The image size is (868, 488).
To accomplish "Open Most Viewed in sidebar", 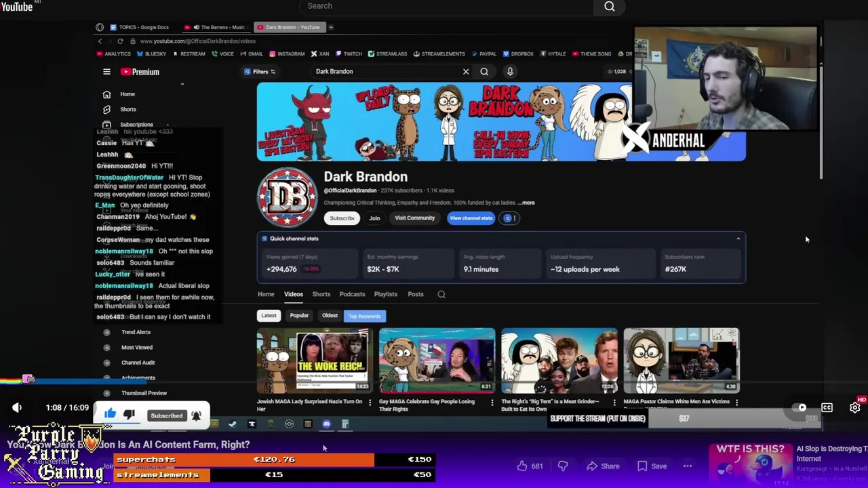I will (x=136, y=347).
